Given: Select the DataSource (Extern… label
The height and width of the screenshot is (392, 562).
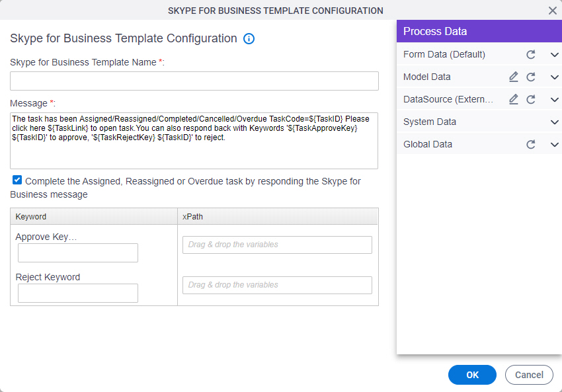Looking at the screenshot, I should click(448, 99).
